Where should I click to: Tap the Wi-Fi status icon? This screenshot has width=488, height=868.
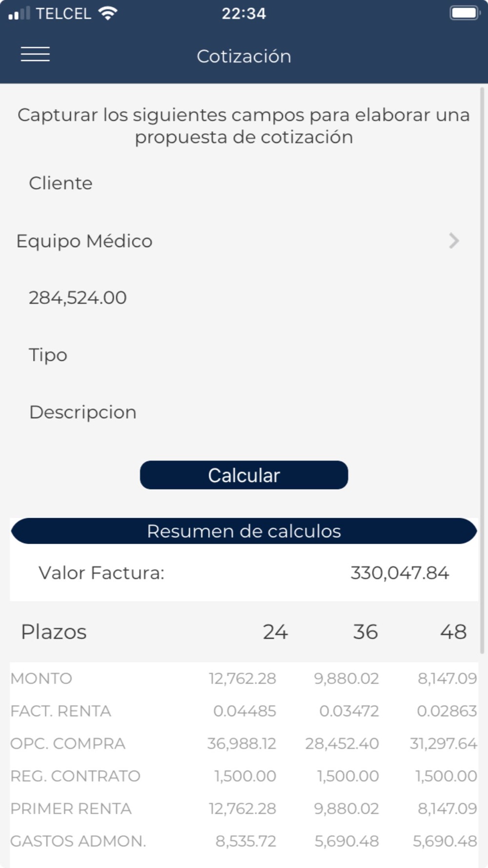point(107,13)
